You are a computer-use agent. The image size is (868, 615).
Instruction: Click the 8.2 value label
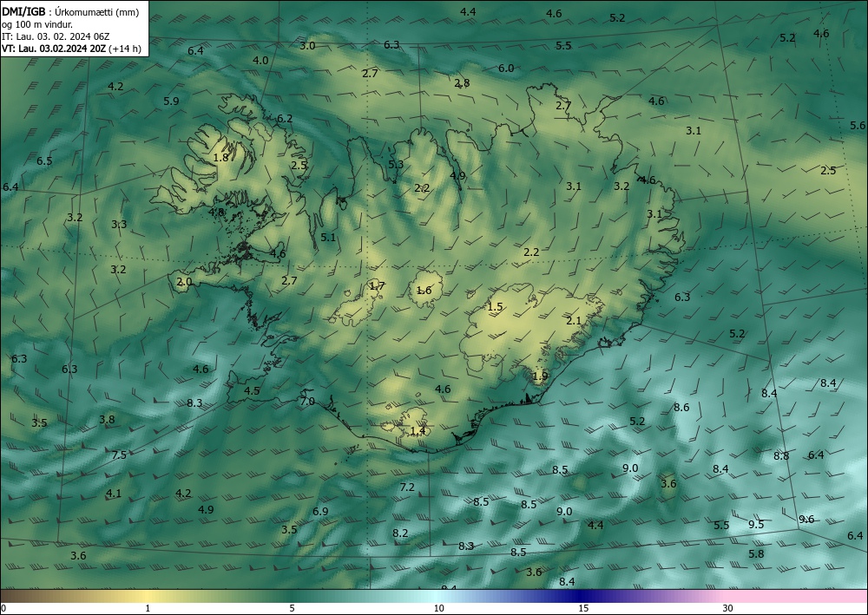(x=400, y=533)
